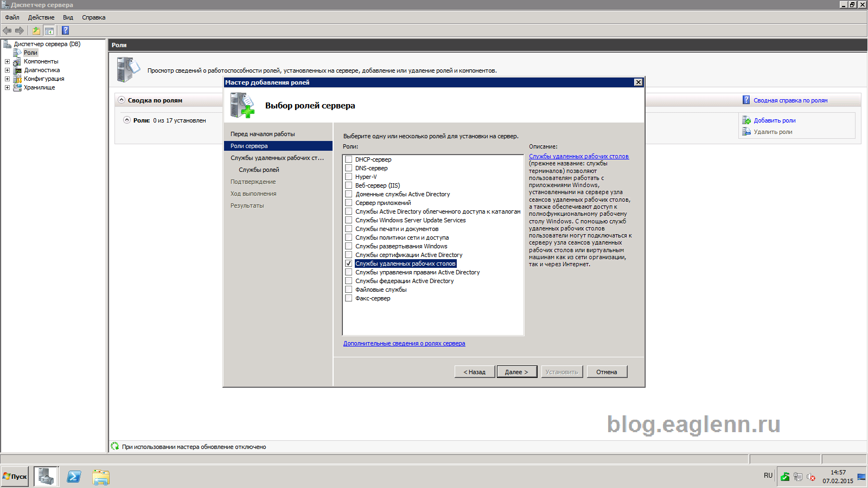Check the Файловые службы role
The width and height of the screenshot is (868, 488).
click(349, 290)
